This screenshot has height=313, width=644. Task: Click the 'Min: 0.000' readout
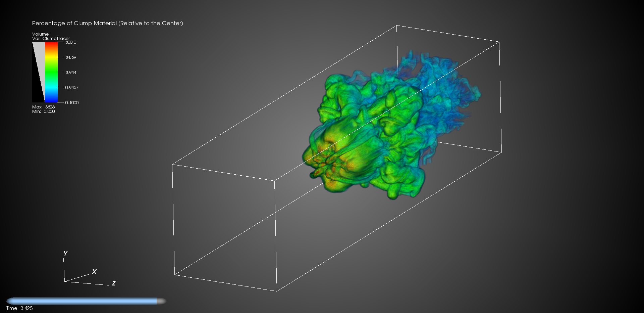click(x=43, y=111)
